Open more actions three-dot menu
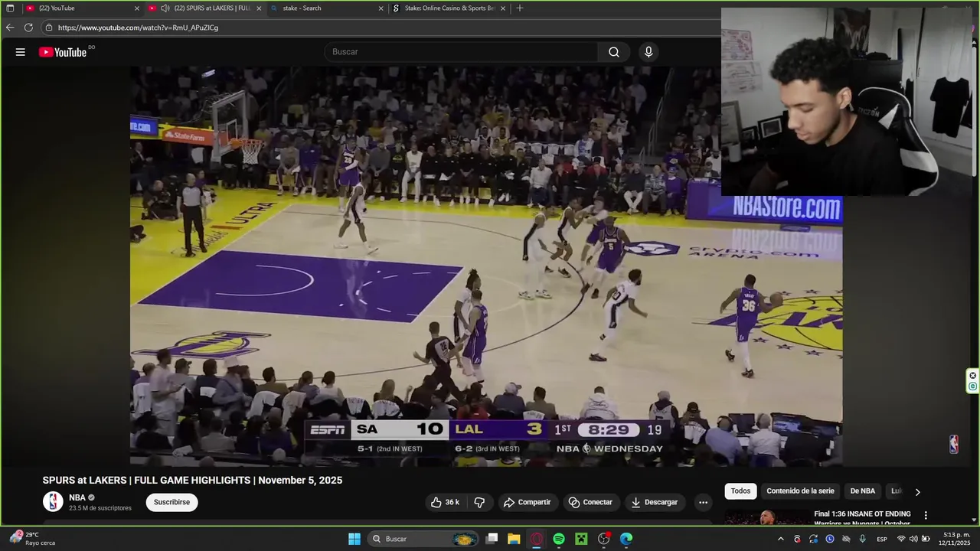The width and height of the screenshot is (980, 551). tap(703, 502)
